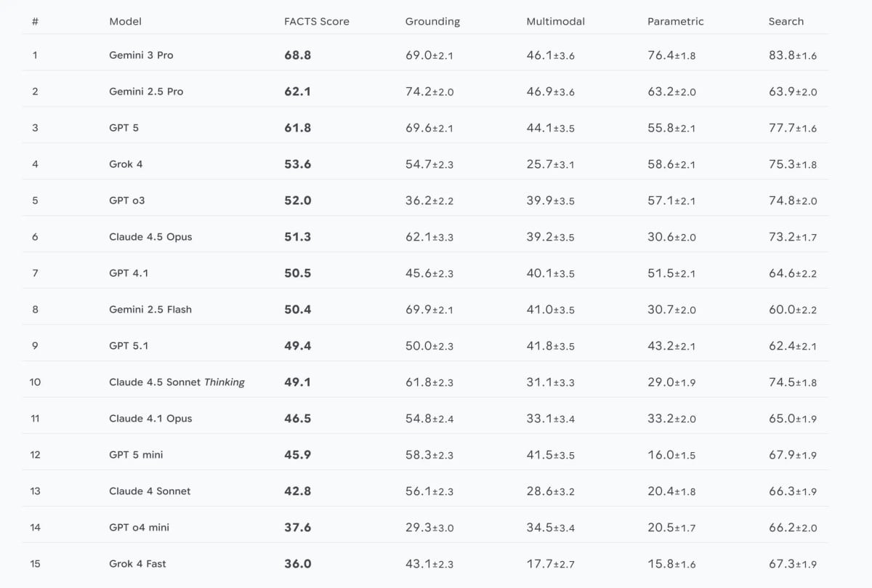The image size is (872, 588).
Task: Click the Search column header
Action: coord(786,22)
